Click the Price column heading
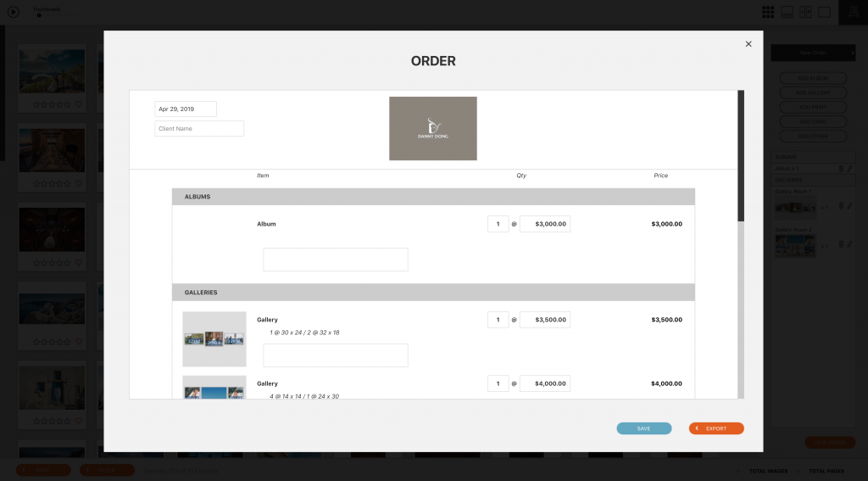Screen dimensions: 868x481 point(661,175)
